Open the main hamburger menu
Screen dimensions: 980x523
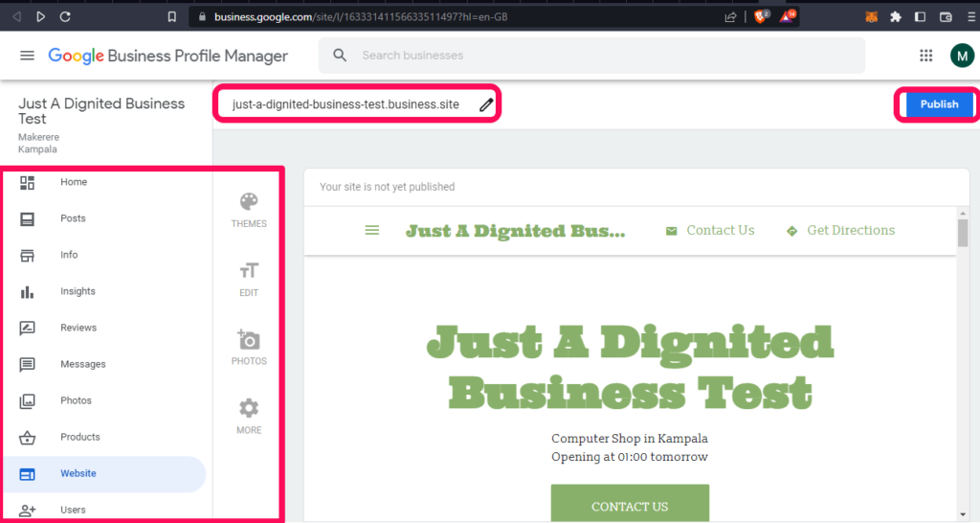(27, 56)
